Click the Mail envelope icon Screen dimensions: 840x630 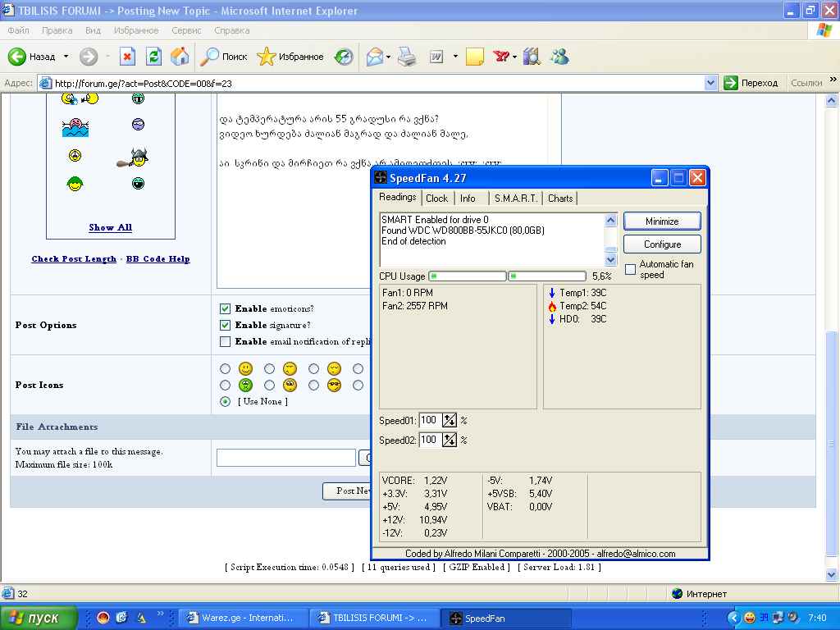click(374, 57)
